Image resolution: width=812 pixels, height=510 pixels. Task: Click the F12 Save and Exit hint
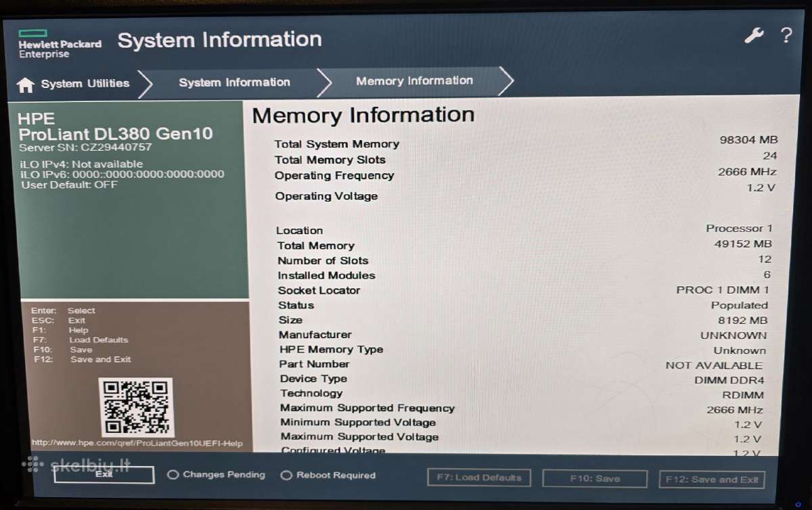pos(83,360)
